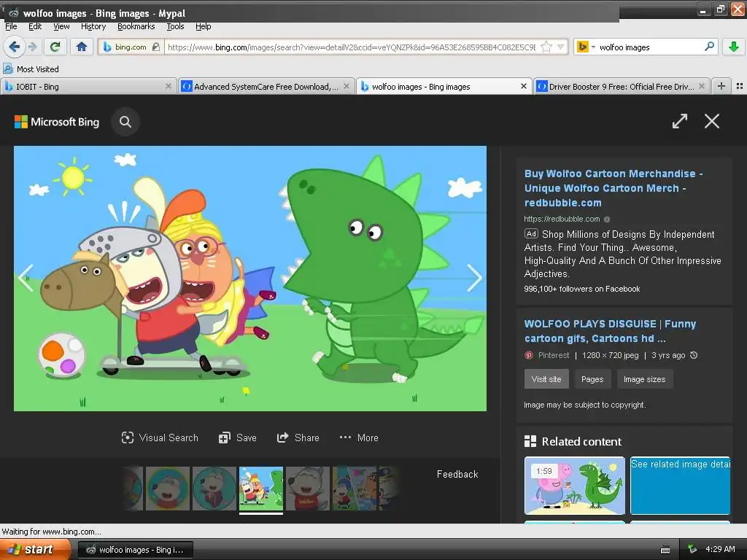Open downloads with the green arrow icon
The height and width of the screenshot is (560, 747).
click(x=734, y=47)
